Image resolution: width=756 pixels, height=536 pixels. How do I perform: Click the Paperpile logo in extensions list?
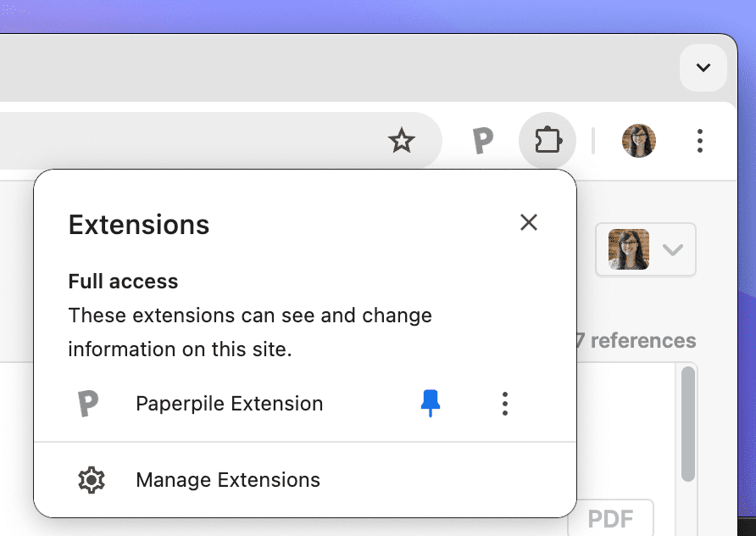pos(88,404)
